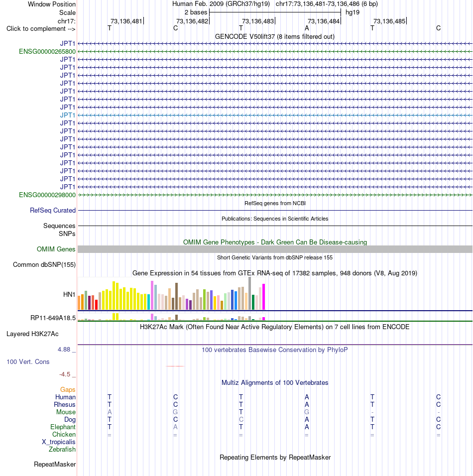Click the Scale label
The image size is (473, 476).
[67, 13]
